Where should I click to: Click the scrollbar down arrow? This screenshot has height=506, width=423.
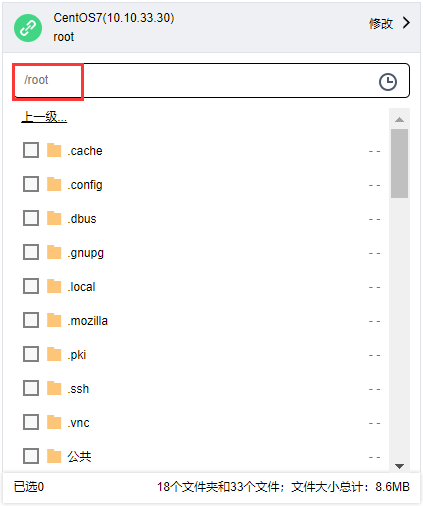pyautogui.click(x=399, y=466)
